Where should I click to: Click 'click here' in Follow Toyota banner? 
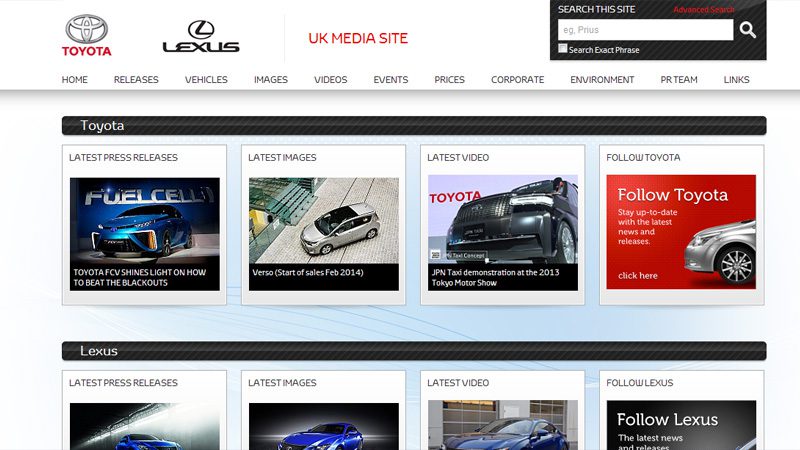pyautogui.click(x=638, y=276)
